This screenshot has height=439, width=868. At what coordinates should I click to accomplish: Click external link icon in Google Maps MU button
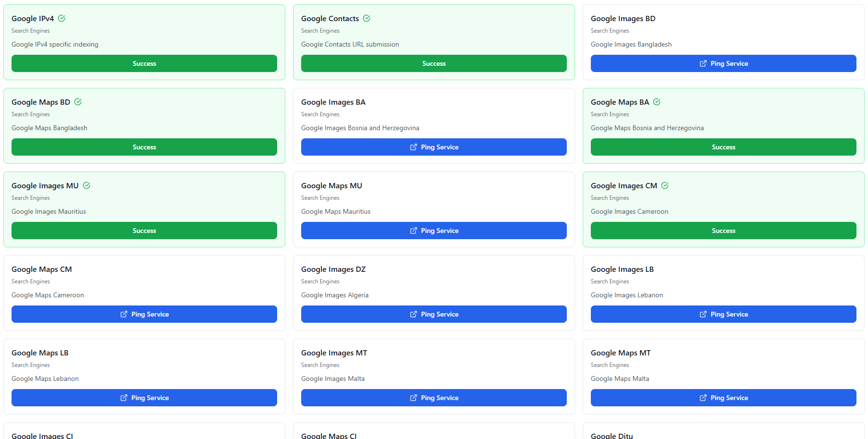pos(413,231)
